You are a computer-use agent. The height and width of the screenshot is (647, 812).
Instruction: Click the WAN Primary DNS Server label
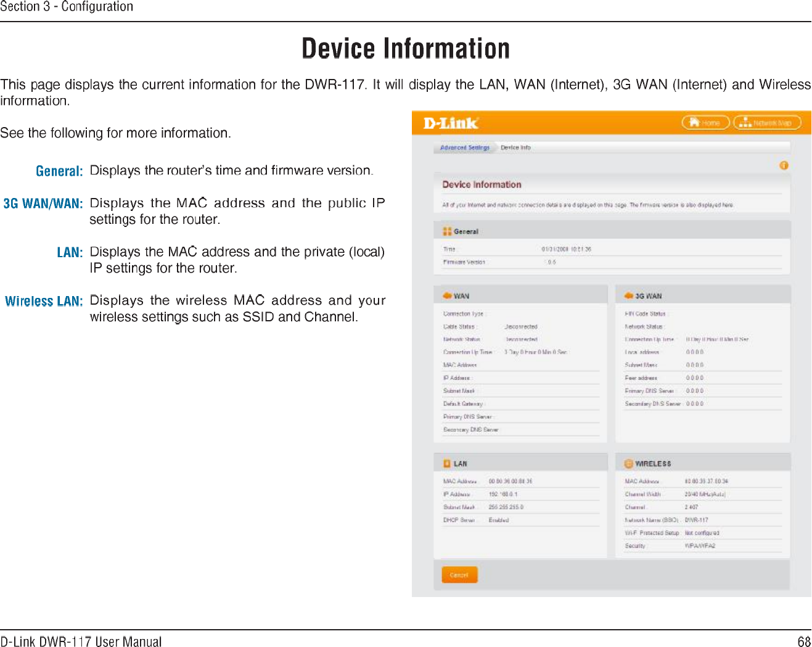pos(469,417)
